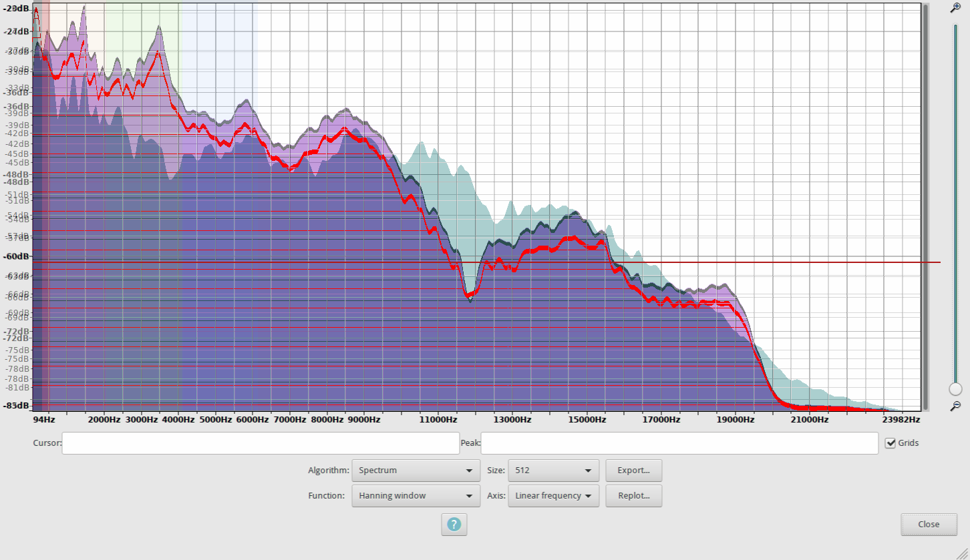Toggle the Grids checkbox
Screen dimensions: 970x560
(890, 443)
